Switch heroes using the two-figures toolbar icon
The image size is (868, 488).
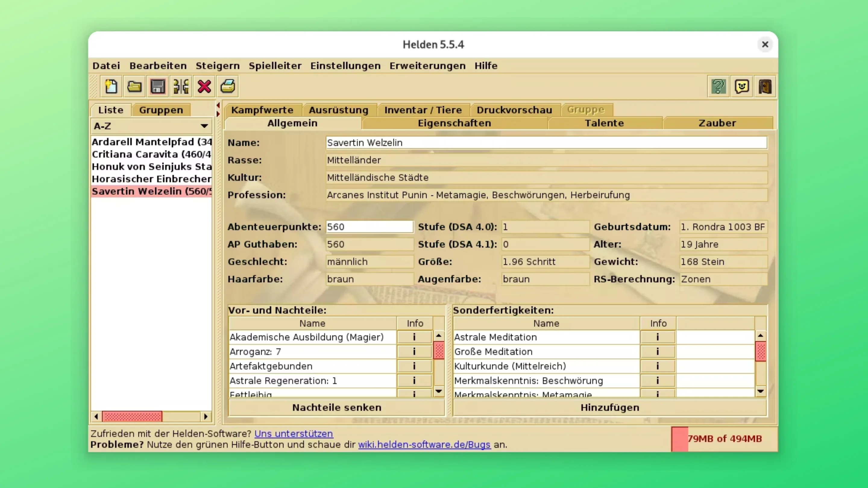[181, 86]
